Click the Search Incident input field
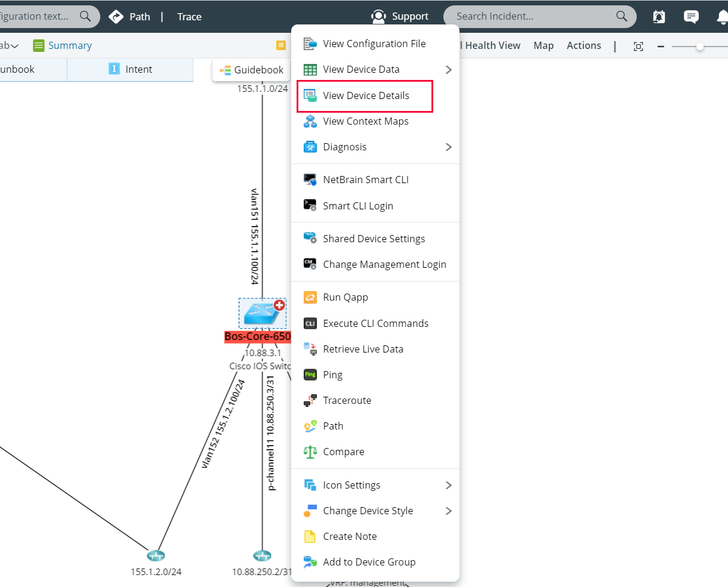The height and width of the screenshot is (587, 728). [537, 16]
